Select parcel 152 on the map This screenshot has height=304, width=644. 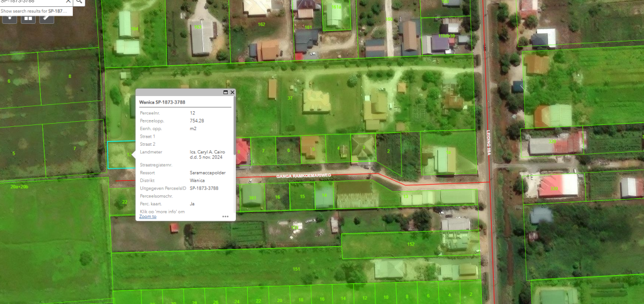click(x=410, y=244)
